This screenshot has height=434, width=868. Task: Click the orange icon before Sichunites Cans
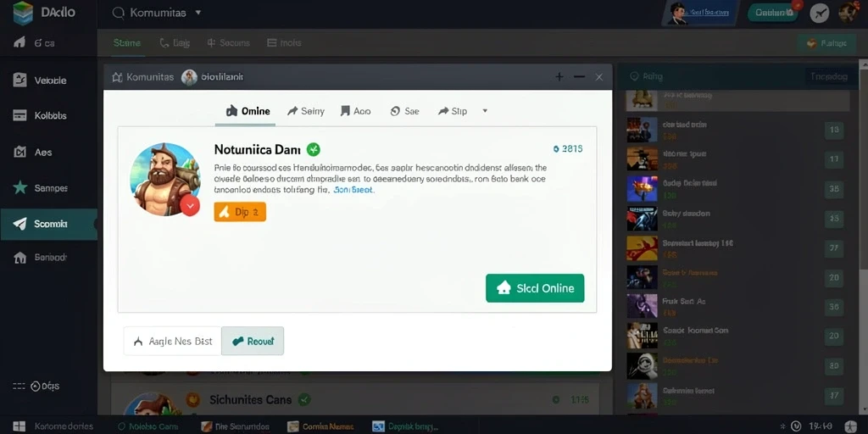coord(192,398)
